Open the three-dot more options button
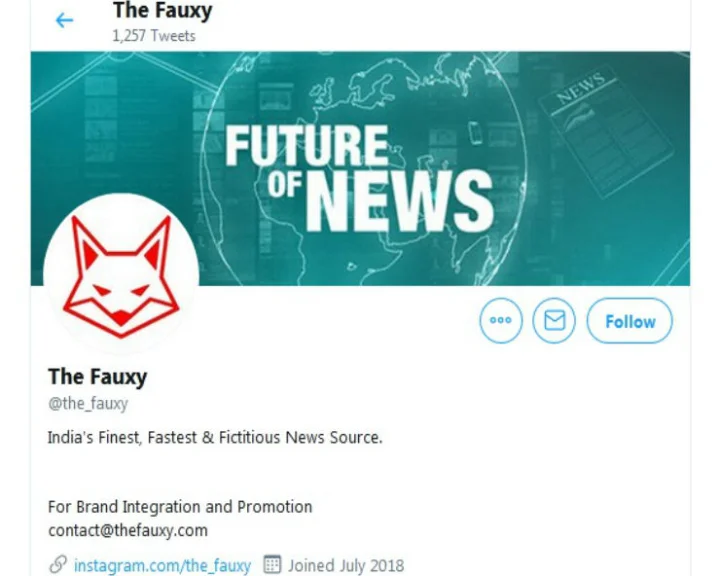 [501, 321]
